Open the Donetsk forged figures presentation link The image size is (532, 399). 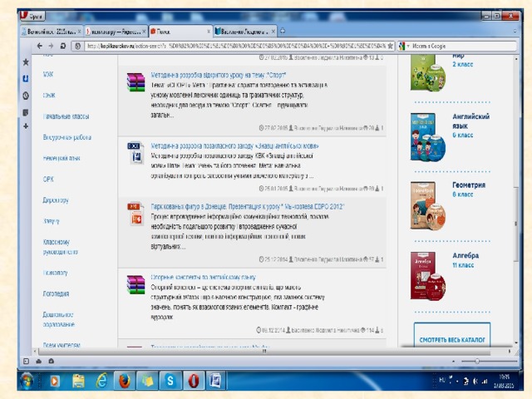[248, 207]
